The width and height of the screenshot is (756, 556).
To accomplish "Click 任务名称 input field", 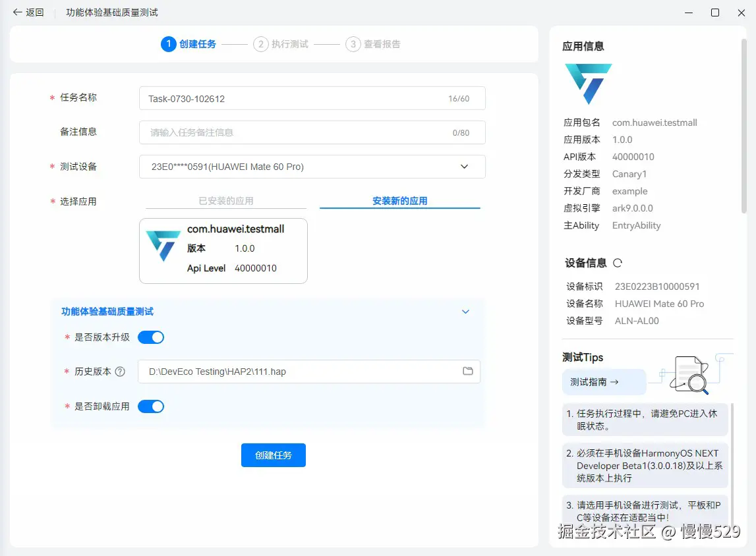I will click(312, 98).
